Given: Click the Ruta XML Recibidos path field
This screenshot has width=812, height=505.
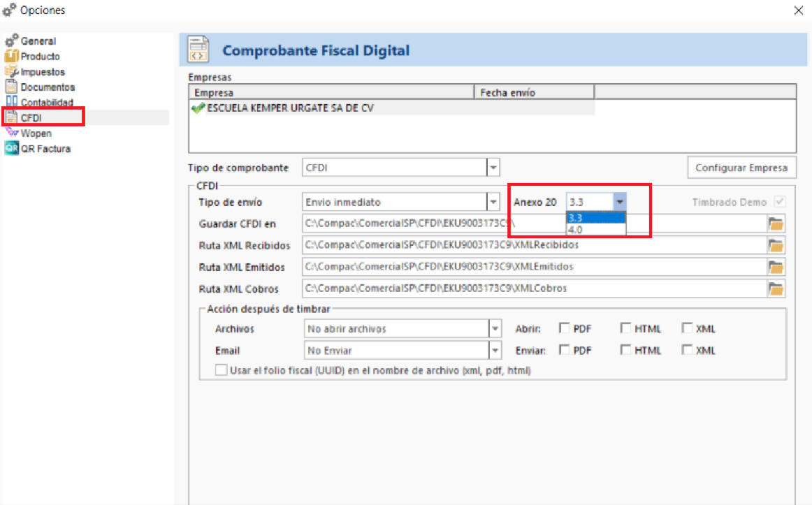Looking at the screenshot, I should click(535, 245).
